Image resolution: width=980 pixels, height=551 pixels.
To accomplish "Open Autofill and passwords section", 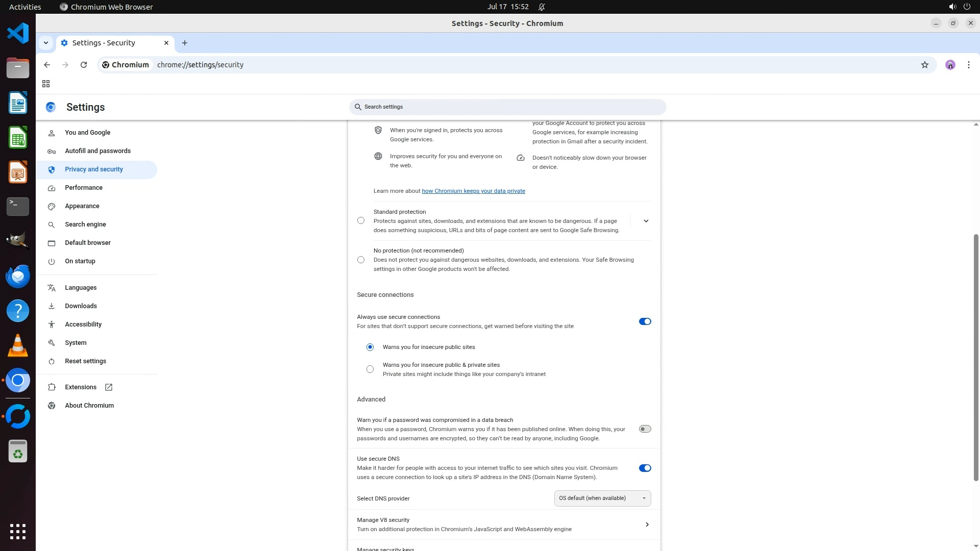I will (97, 151).
